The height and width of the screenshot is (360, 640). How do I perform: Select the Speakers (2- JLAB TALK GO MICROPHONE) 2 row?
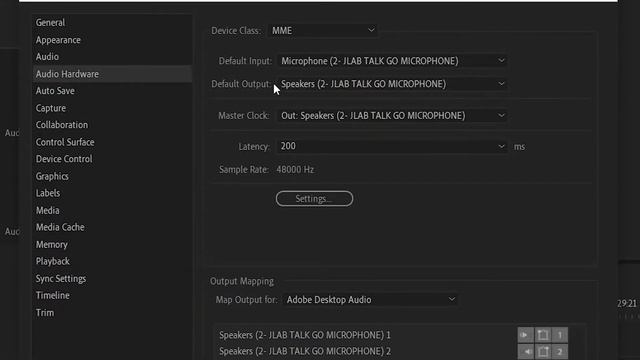point(304,351)
